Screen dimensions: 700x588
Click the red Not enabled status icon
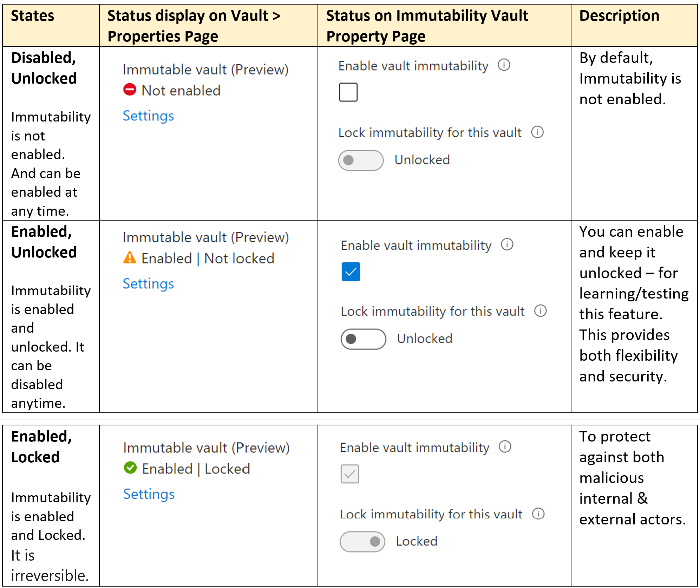click(130, 90)
